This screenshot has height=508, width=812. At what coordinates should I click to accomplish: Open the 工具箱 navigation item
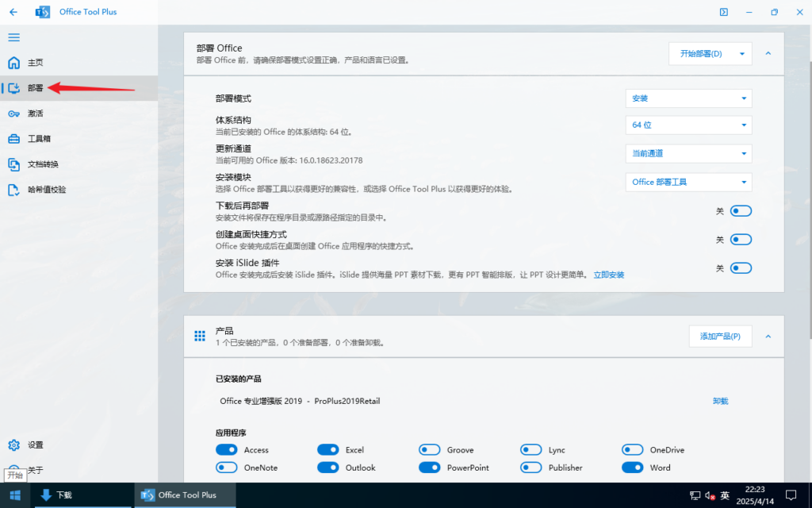(x=79, y=139)
